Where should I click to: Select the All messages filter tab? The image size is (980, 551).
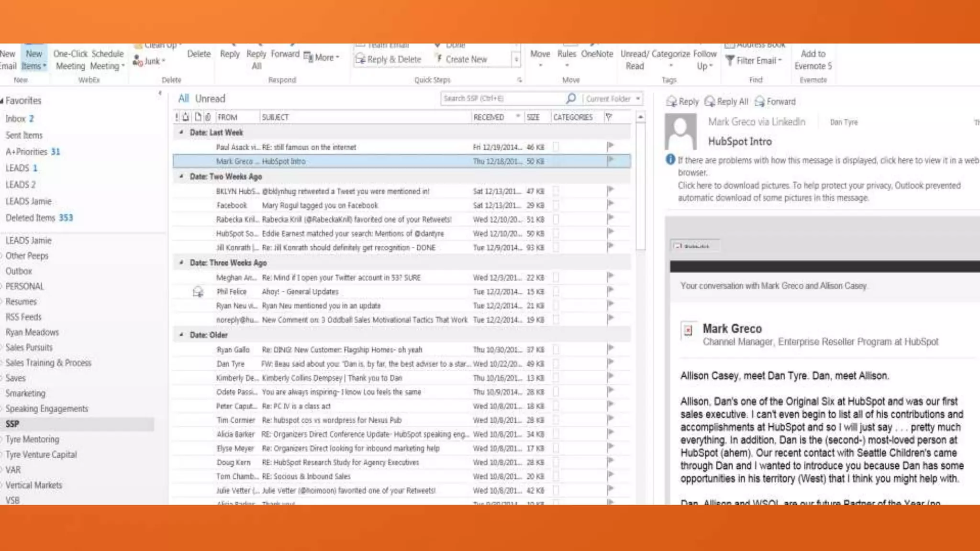pyautogui.click(x=183, y=99)
